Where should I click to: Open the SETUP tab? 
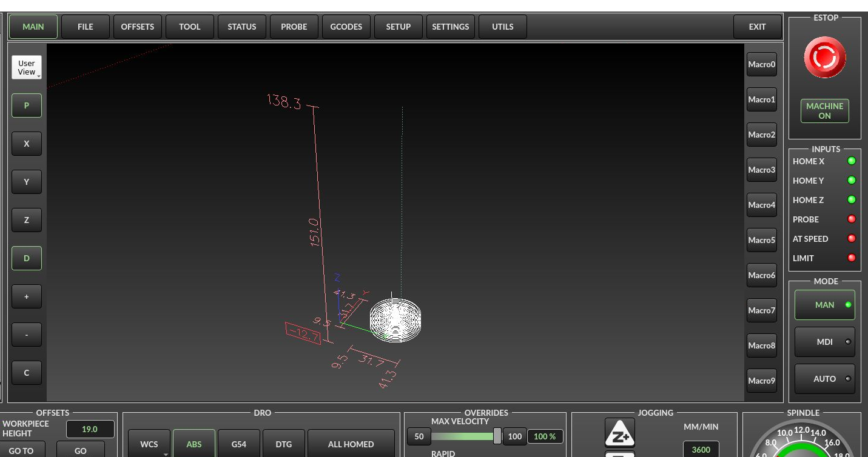[399, 27]
